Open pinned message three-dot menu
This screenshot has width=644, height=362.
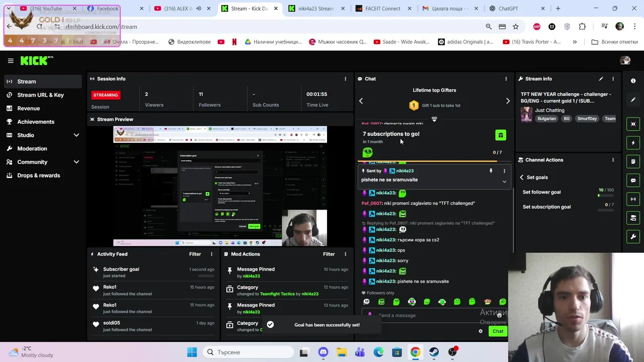[504, 171]
